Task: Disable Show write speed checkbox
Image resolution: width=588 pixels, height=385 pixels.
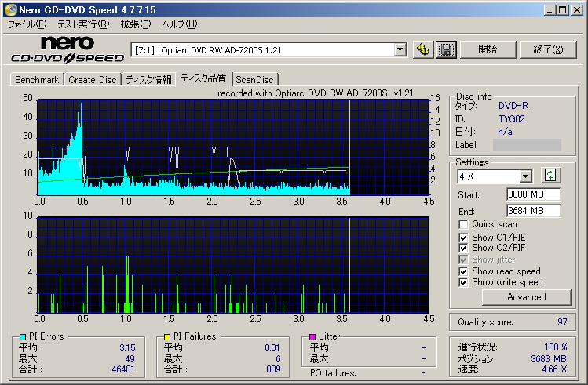Action: (463, 282)
